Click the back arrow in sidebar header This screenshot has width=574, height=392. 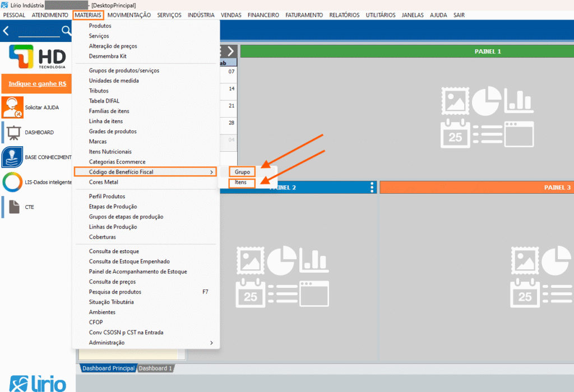[6, 31]
